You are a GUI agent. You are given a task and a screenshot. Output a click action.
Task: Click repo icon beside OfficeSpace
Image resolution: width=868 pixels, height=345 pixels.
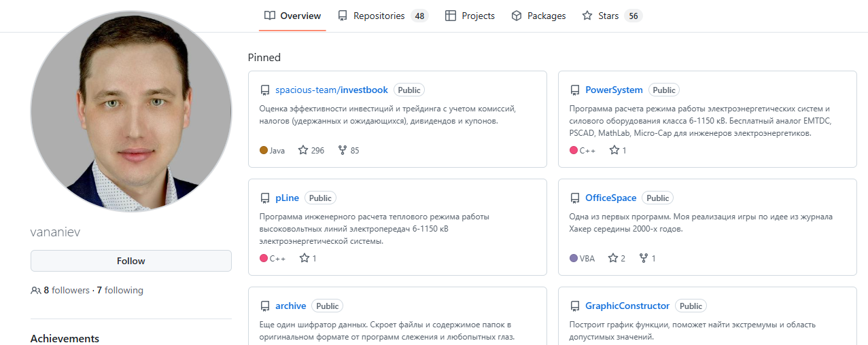(575, 198)
